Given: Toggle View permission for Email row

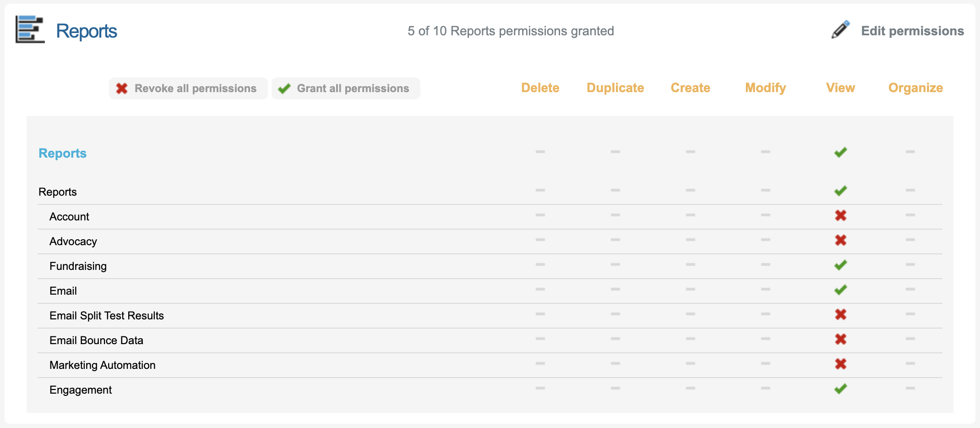Looking at the screenshot, I should coord(840,290).
